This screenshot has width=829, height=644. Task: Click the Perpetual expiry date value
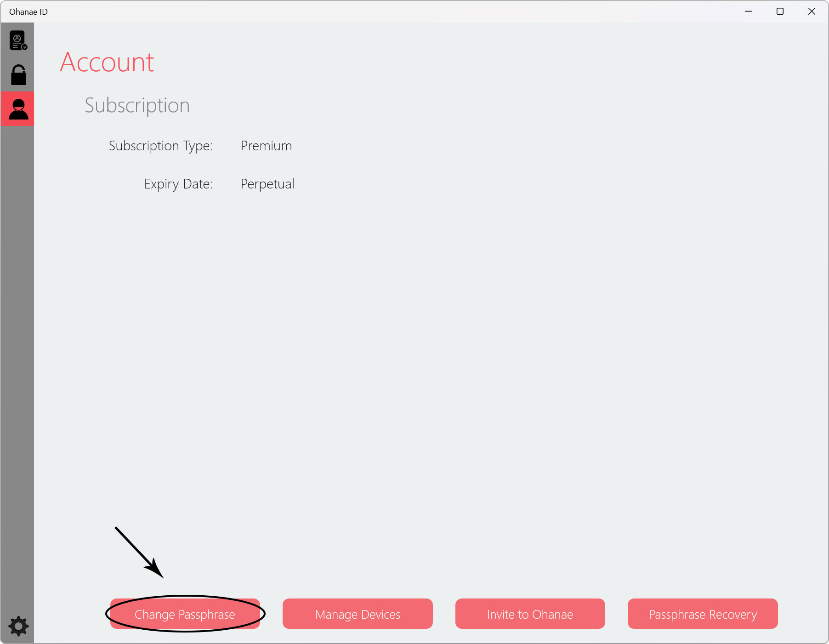(267, 184)
